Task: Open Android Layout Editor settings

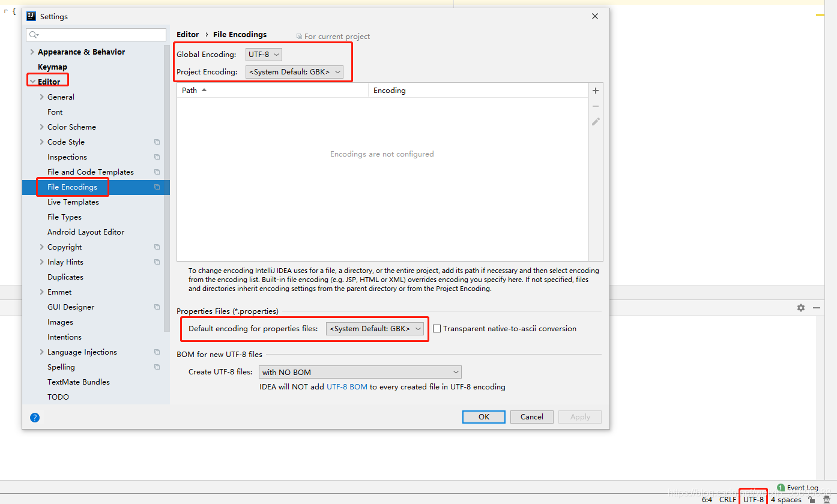Action: [86, 232]
